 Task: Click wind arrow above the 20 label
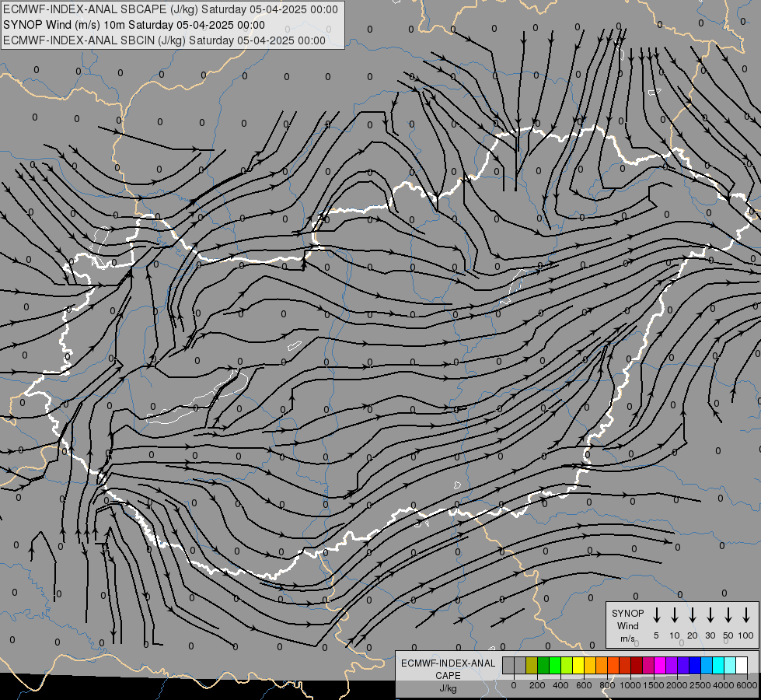[x=693, y=614]
